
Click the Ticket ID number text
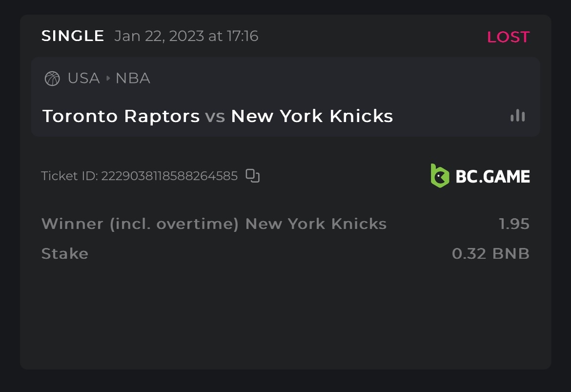coord(169,176)
